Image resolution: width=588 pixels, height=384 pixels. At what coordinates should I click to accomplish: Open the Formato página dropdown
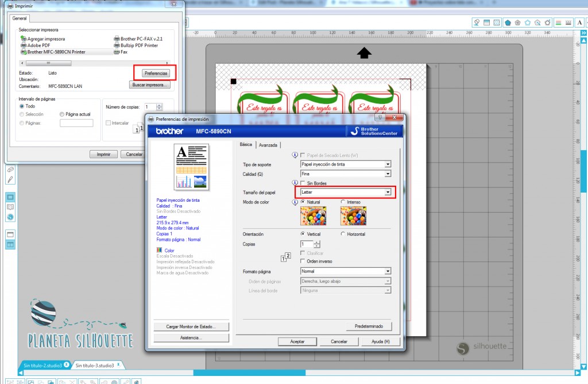point(346,271)
